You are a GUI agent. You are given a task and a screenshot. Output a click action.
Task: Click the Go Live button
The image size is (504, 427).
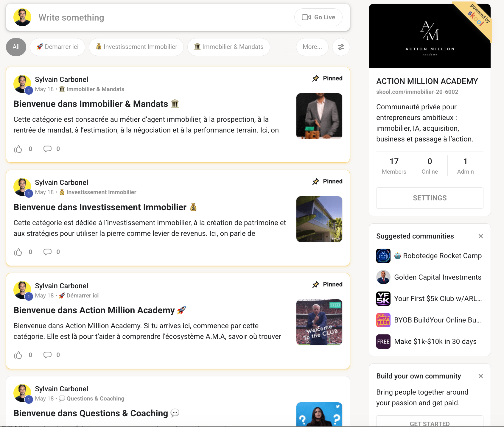318,17
